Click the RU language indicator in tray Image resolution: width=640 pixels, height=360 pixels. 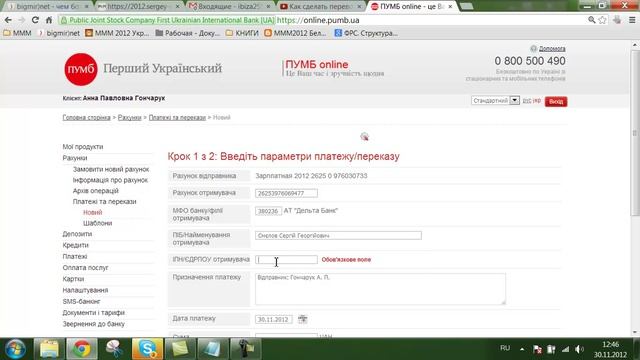click(x=505, y=348)
